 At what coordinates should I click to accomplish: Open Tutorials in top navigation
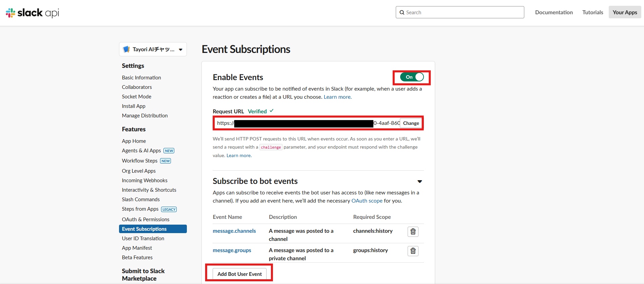point(592,12)
